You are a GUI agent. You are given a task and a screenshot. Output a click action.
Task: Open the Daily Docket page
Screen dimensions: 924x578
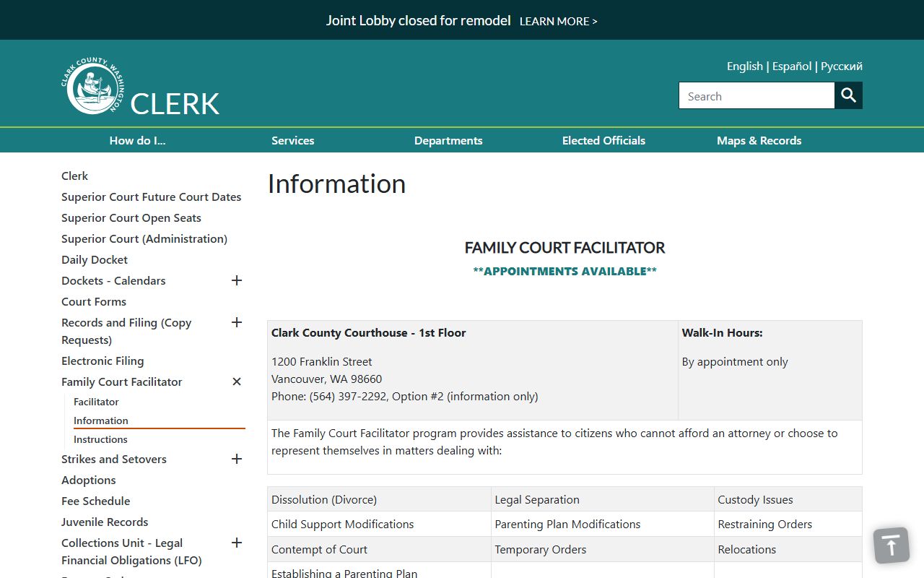[x=95, y=259]
